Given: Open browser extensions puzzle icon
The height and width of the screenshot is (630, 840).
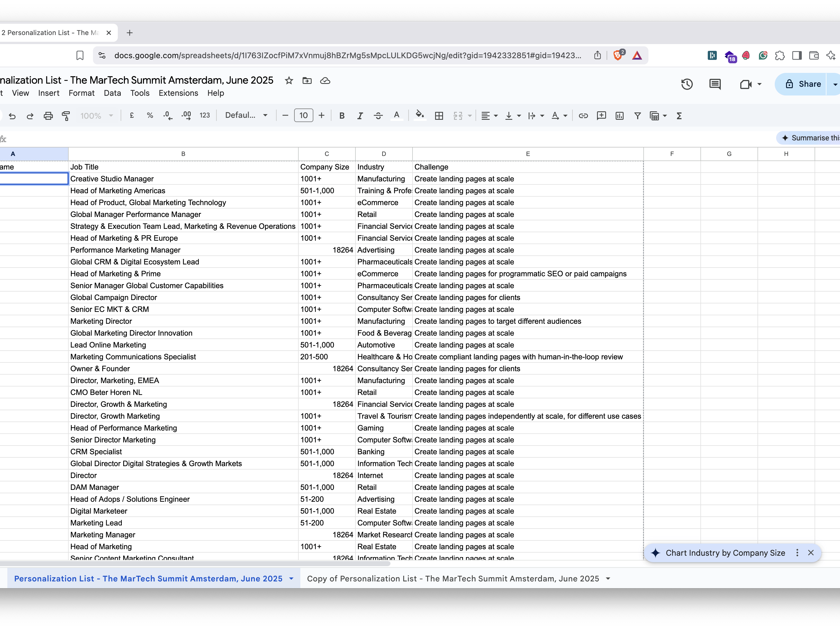Looking at the screenshot, I should tap(780, 55).
